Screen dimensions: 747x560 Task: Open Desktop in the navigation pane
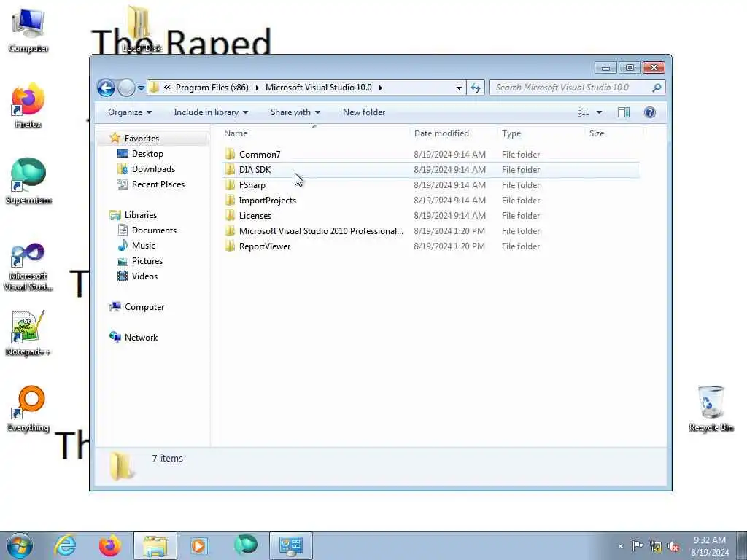147,154
